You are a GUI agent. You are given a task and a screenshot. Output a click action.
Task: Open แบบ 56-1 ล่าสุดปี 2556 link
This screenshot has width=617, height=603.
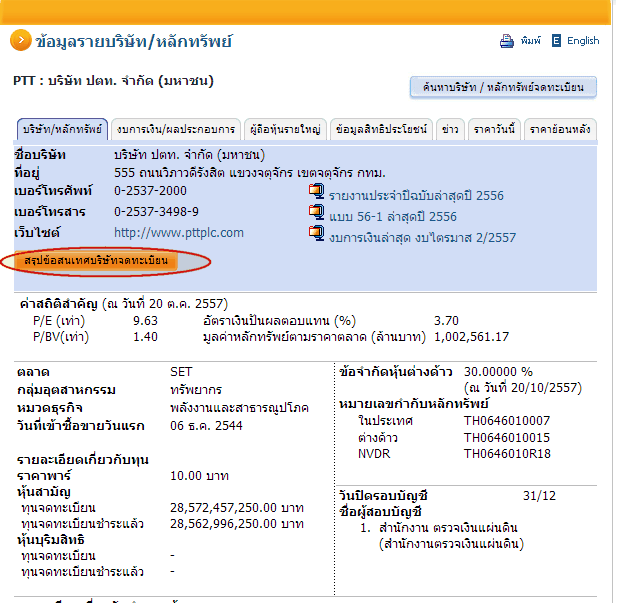point(393,216)
